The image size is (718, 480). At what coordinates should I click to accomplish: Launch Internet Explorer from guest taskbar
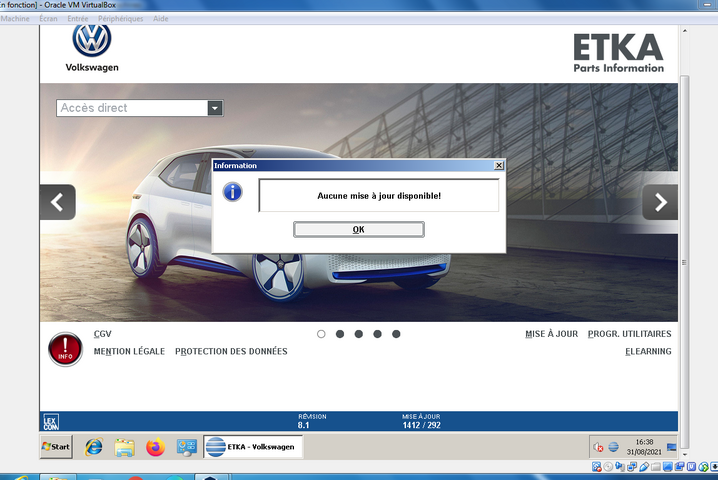click(x=94, y=447)
